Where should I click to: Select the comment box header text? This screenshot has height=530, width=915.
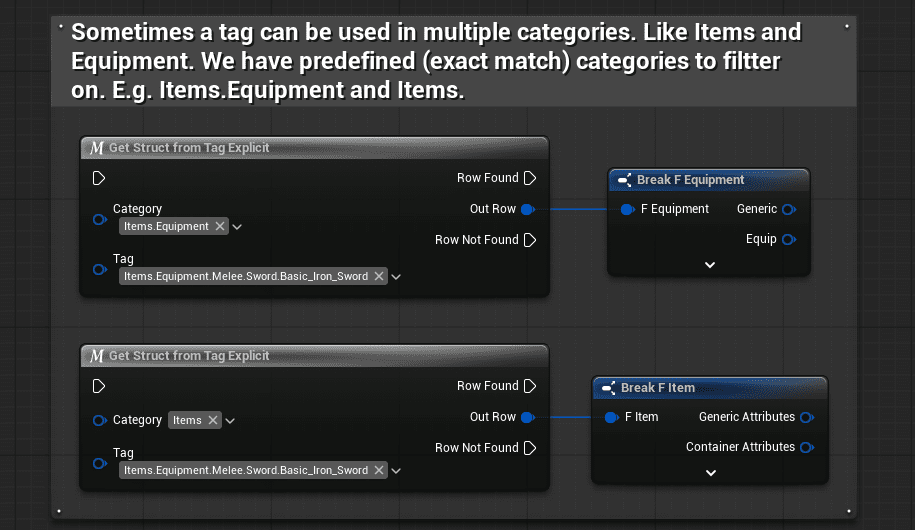click(436, 61)
